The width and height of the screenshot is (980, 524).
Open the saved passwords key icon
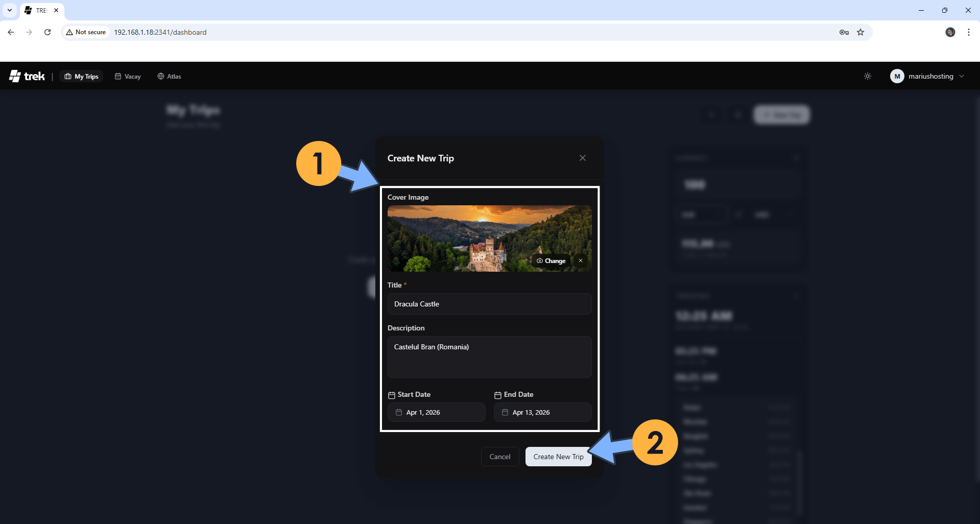(844, 32)
